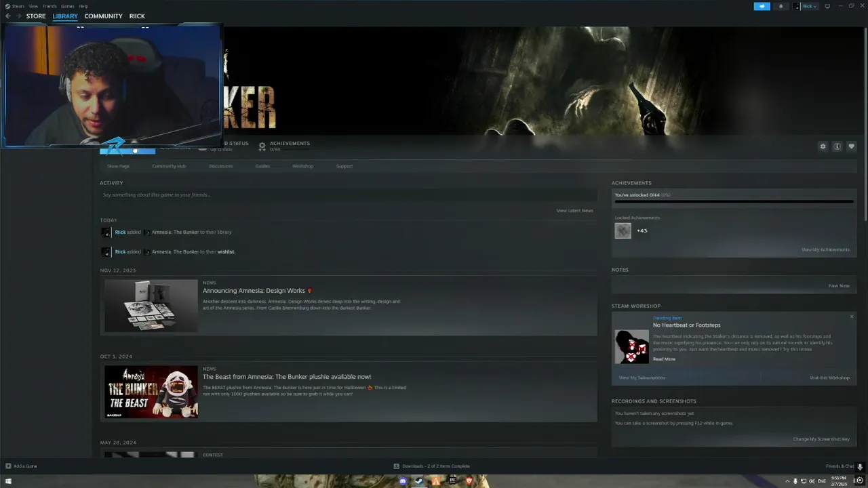868x488 pixels.
Task: Add game to favorites heart icon
Action: 852,146
